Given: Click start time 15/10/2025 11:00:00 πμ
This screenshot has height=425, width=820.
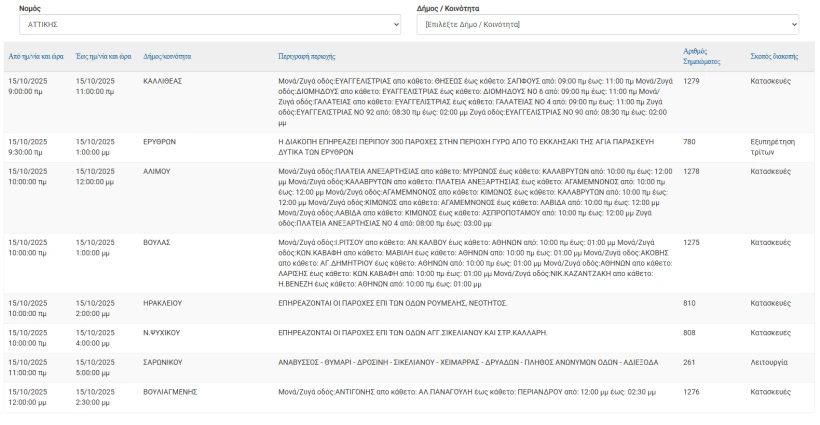Looking at the screenshot, I should (x=28, y=367).
